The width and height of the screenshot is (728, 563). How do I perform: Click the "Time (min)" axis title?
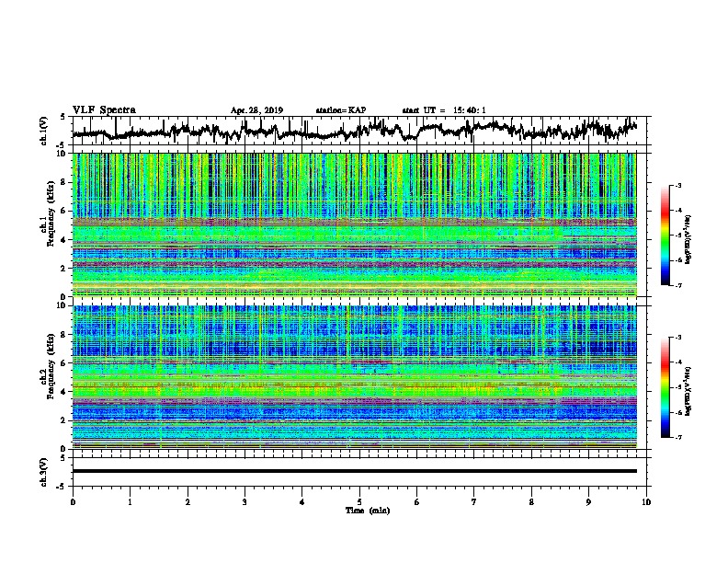click(x=368, y=511)
